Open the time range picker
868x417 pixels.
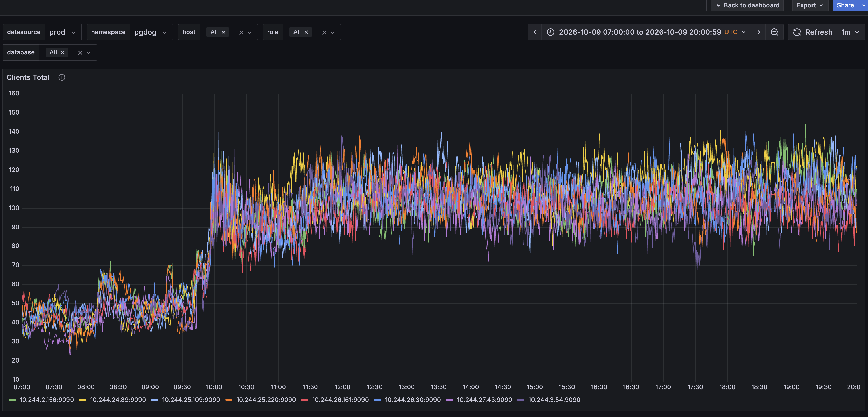[x=646, y=32]
